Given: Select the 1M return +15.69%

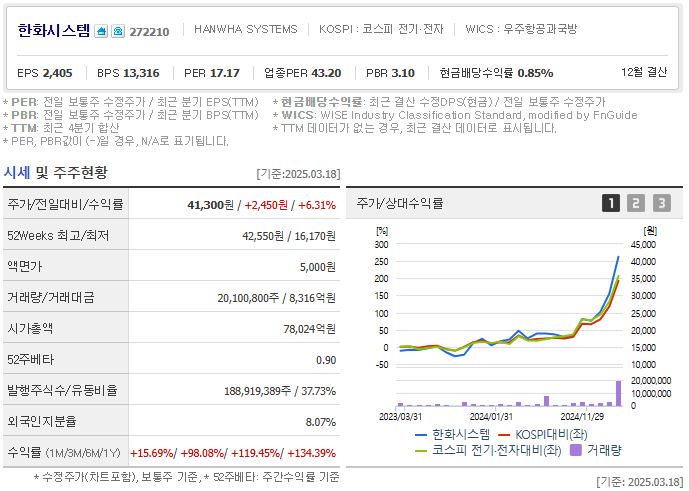Looking at the screenshot, I should pyautogui.click(x=151, y=453).
